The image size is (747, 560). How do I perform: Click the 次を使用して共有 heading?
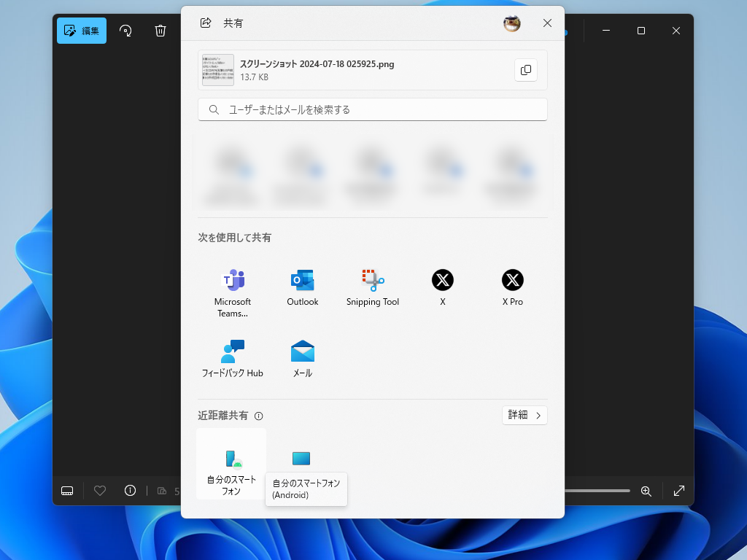tap(234, 238)
